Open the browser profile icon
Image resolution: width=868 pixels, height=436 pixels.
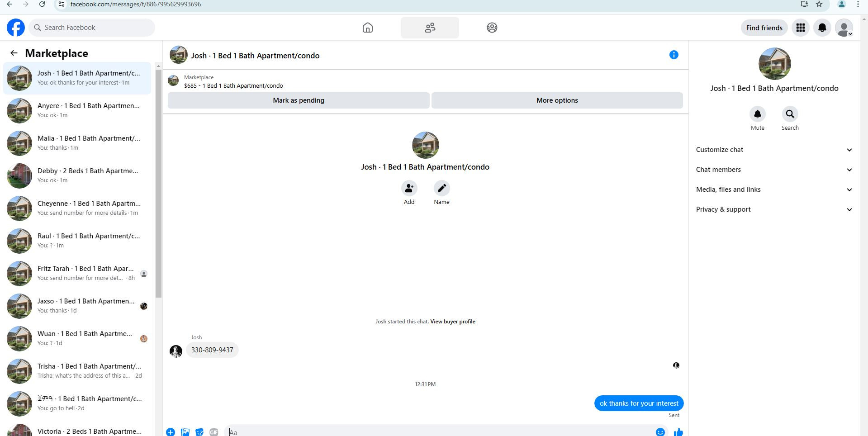point(841,4)
